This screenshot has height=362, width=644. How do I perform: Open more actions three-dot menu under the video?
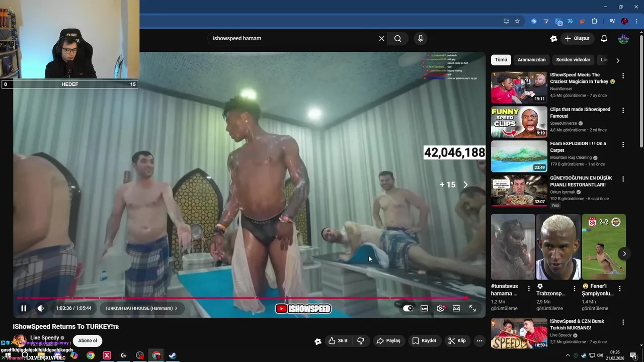coord(479,341)
